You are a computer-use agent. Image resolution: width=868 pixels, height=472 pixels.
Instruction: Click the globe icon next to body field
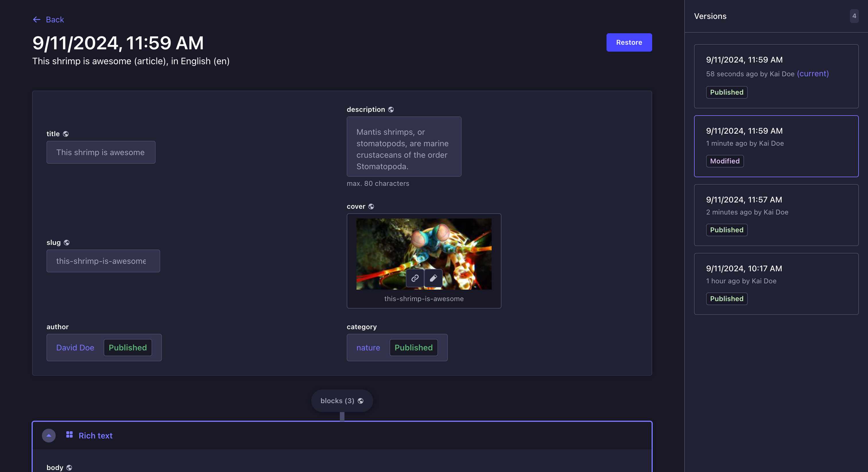(69, 467)
